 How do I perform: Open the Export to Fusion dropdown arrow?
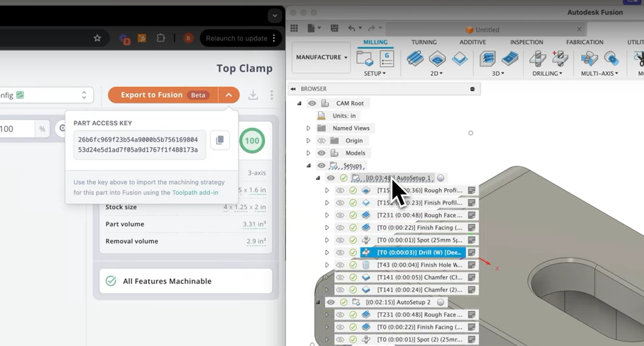pos(228,95)
